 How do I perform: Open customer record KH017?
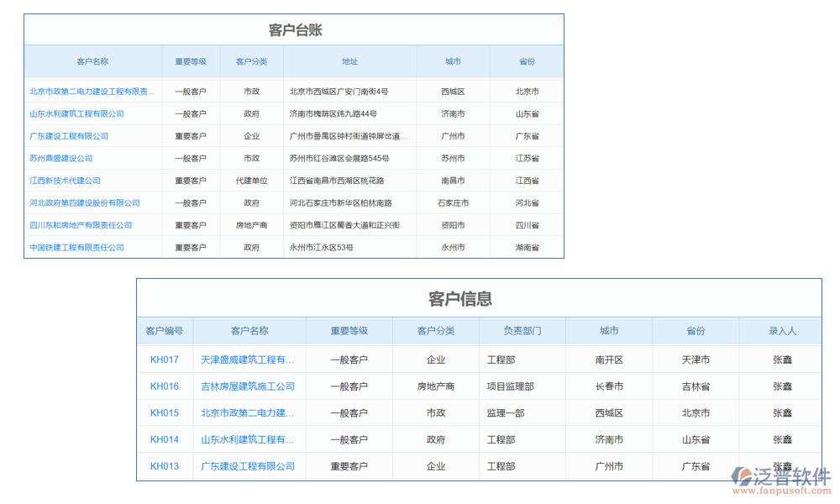(165, 359)
